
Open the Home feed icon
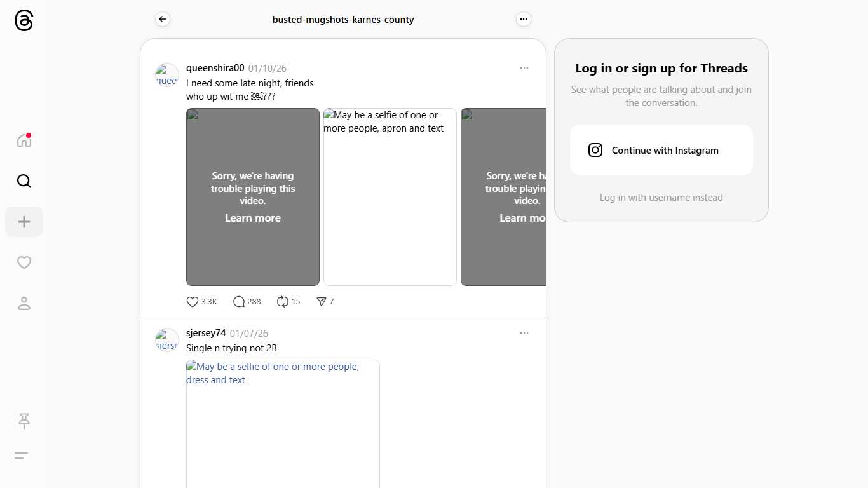(x=24, y=140)
